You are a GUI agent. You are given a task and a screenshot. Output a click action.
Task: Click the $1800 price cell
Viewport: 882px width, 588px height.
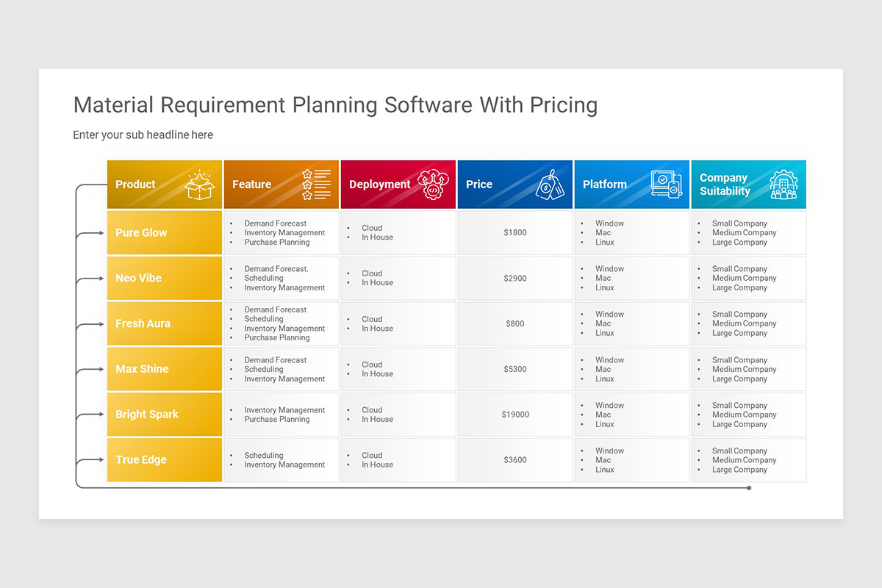pyautogui.click(x=515, y=233)
